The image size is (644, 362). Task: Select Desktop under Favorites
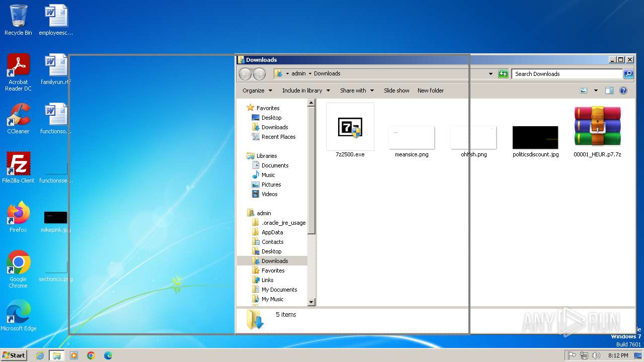click(x=271, y=118)
